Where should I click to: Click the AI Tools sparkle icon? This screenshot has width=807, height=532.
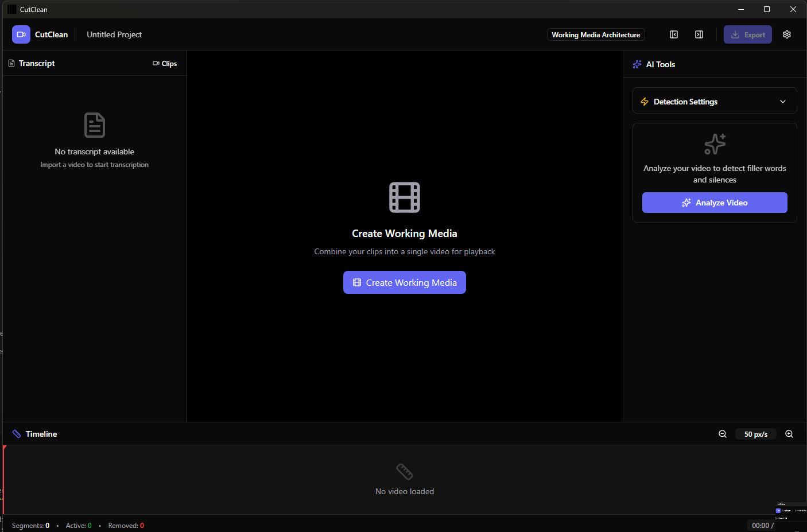(x=637, y=64)
